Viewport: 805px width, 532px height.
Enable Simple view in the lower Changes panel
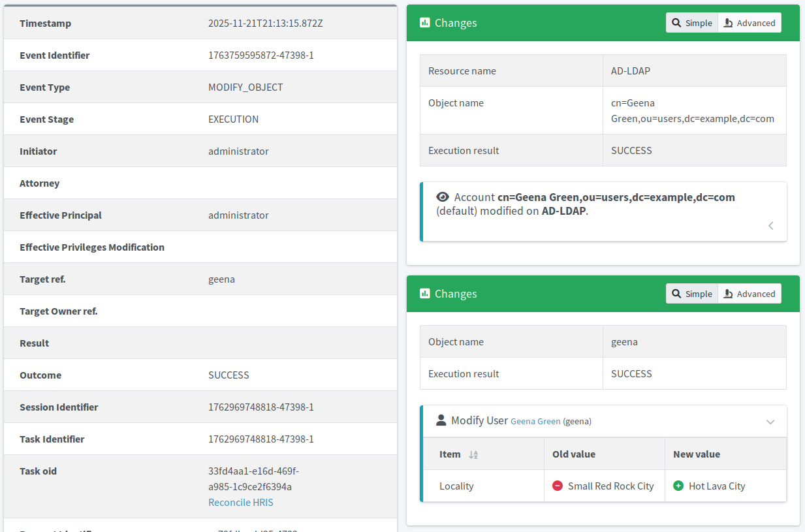pos(691,293)
